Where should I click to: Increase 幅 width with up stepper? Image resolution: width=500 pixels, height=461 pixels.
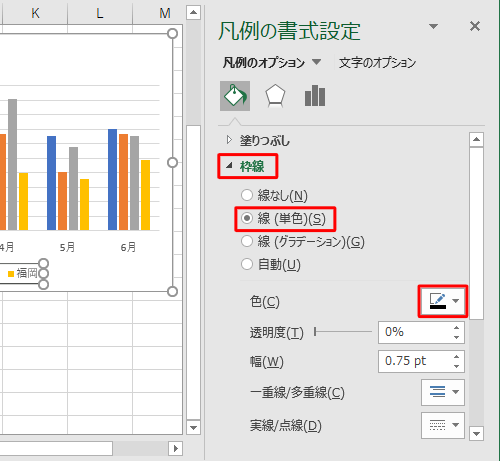456,357
